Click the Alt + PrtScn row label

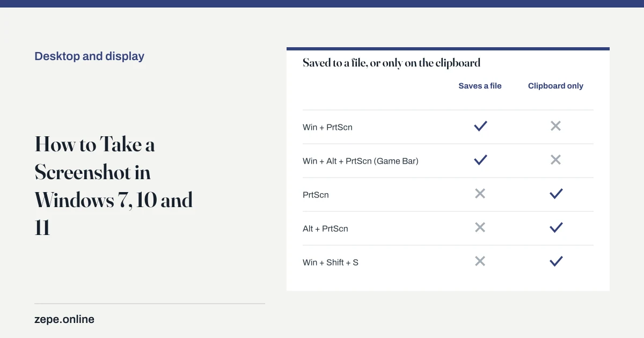(325, 229)
